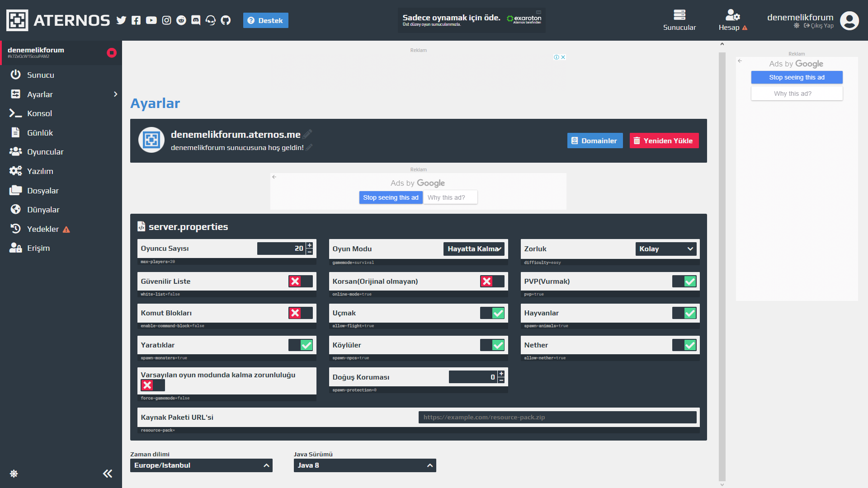The height and width of the screenshot is (488, 868).
Task: Click Çıkış Yap logout link
Action: [x=819, y=26]
